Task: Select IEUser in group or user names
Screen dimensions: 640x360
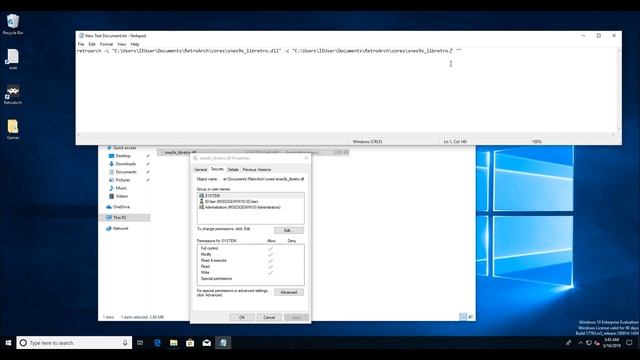Action: [x=251, y=202]
